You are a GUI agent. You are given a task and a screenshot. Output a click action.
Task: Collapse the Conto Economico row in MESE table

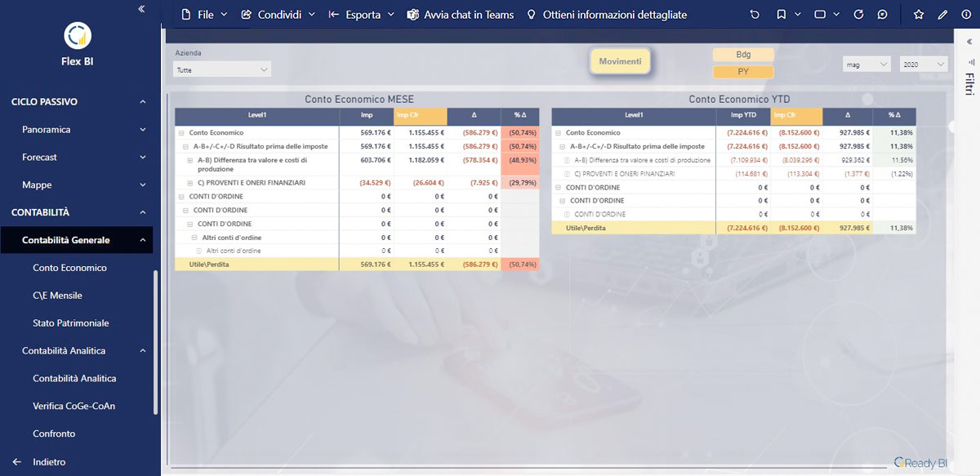point(180,132)
